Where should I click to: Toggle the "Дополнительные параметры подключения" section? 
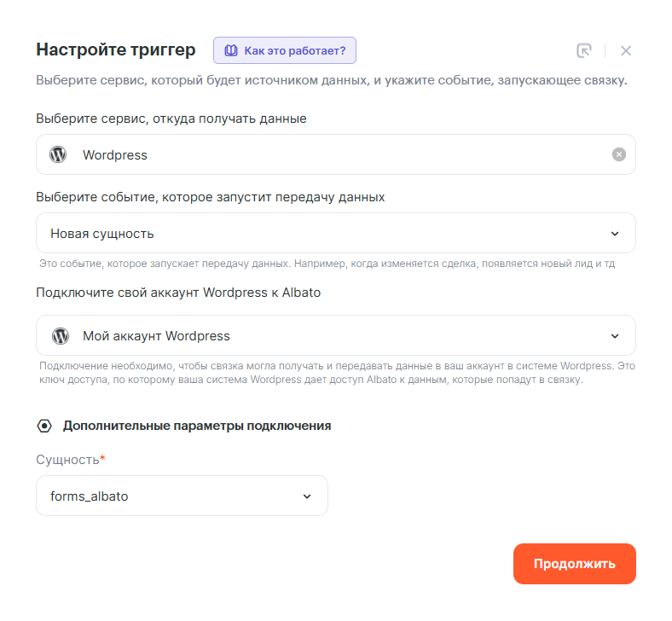[196, 425]
